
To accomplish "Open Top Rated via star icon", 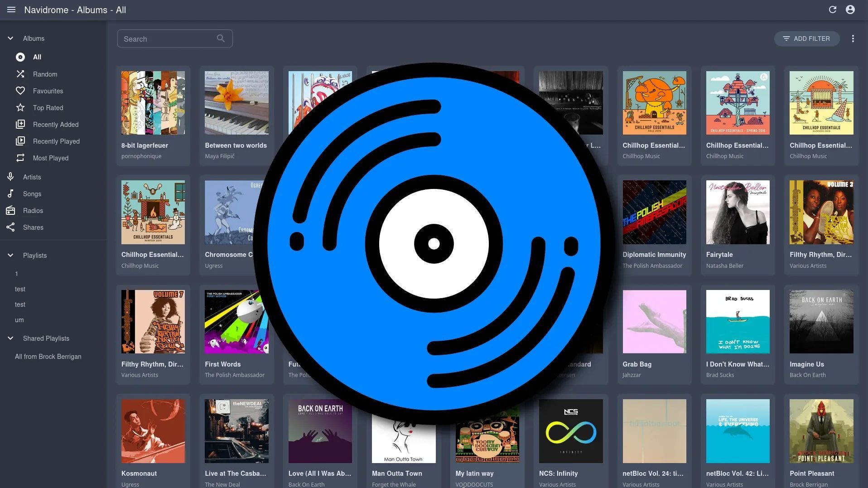I will [x=20, y=107].
